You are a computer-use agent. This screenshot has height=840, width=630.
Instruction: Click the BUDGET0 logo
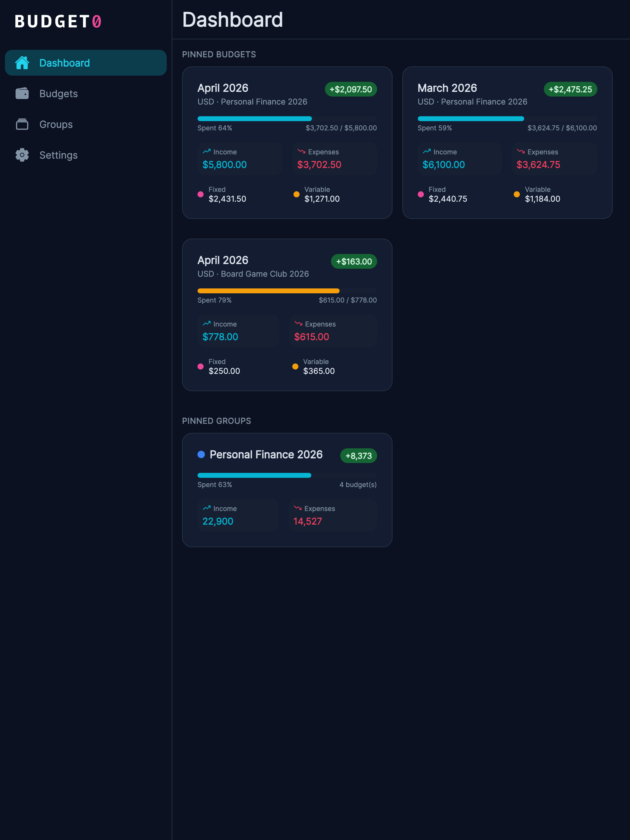point(58,22)
